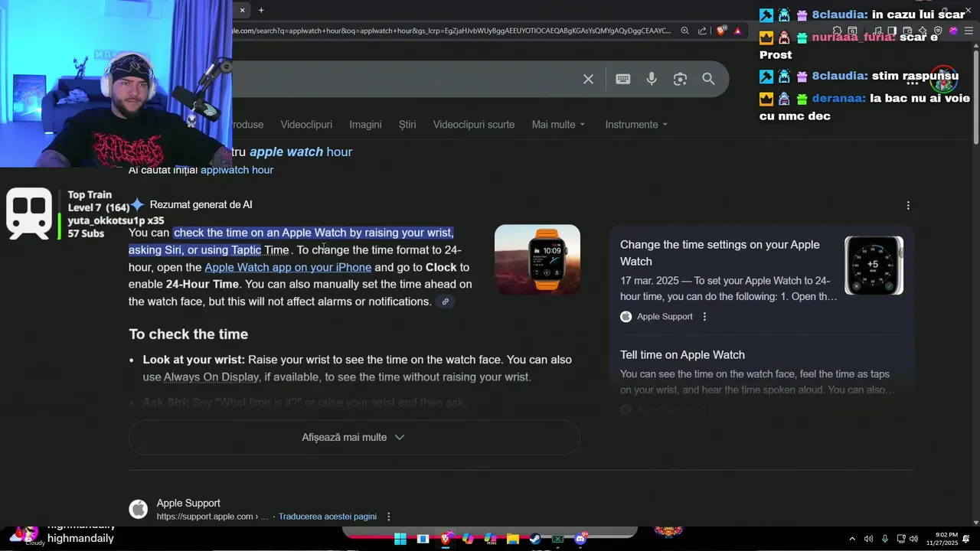The height and width of the screenshot is (551, 980).
Task: Open AI overview three-dot options menu
Action: coord(908,205)
